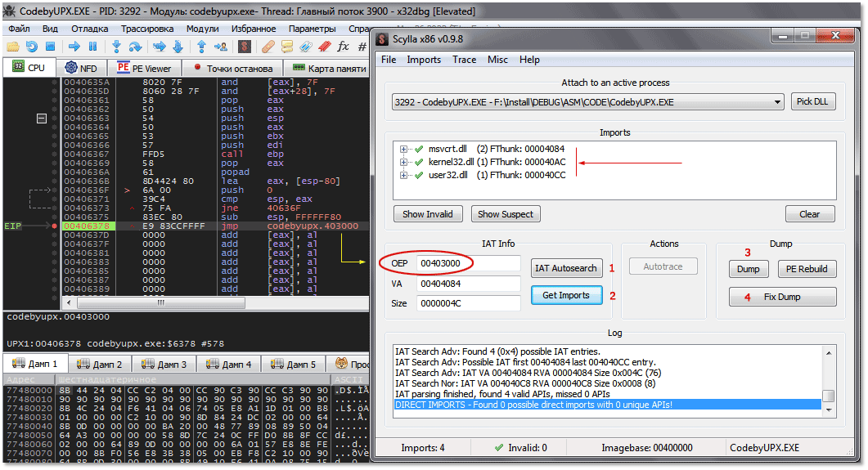This screenshot has height=470, width=868.
Task: Select the DIRECT IMPORTS log line
Action: click(x=607, y=405)
